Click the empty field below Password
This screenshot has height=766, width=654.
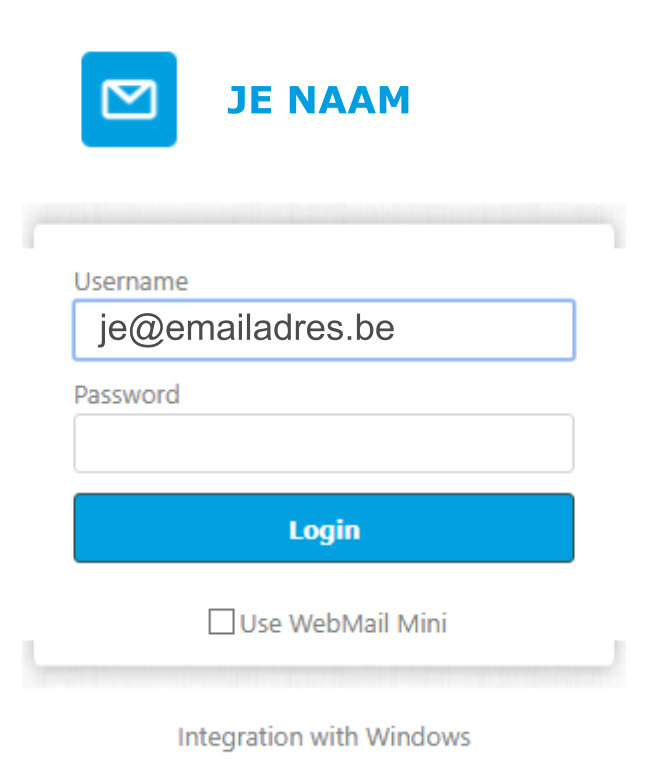[324, 443]
